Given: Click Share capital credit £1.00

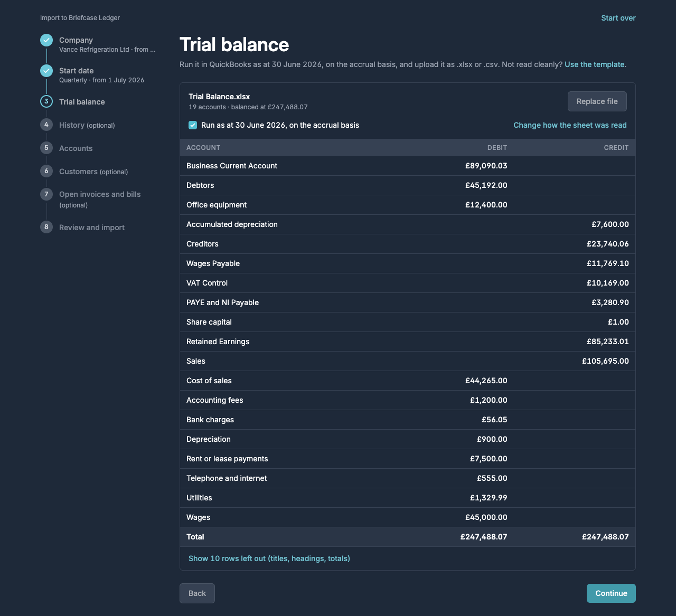Looking at the screenshot, I should [618, 322].
